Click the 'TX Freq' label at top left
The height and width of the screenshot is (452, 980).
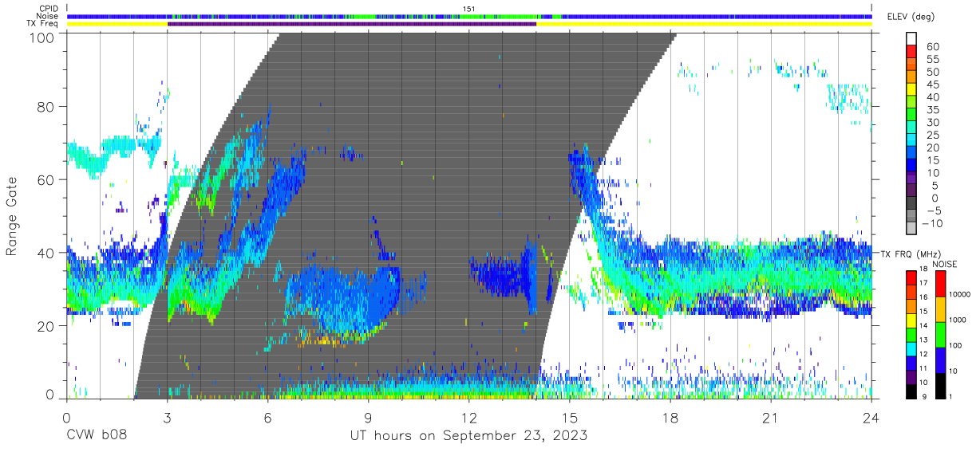[x=42, y=24]
